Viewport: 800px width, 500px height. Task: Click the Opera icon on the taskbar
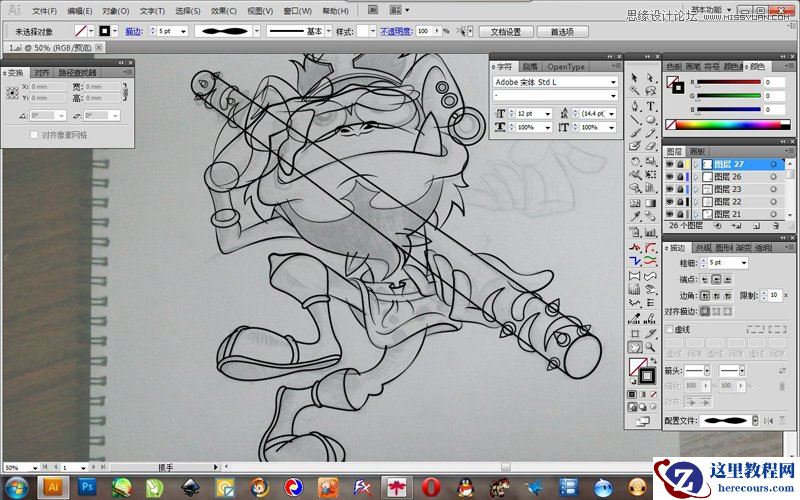tap(431, 487)
